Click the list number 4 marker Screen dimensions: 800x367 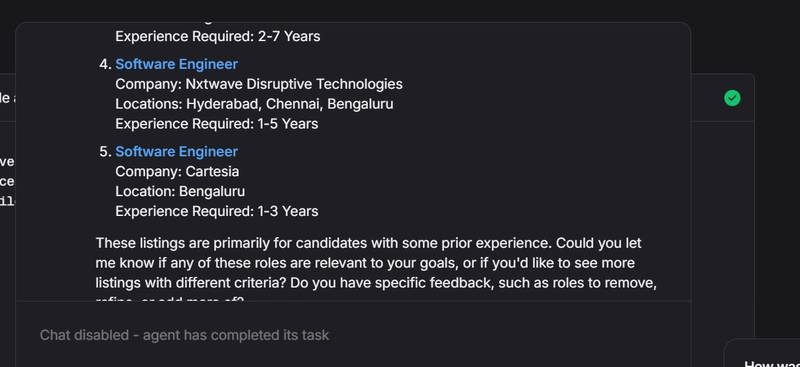coord(105,64)
